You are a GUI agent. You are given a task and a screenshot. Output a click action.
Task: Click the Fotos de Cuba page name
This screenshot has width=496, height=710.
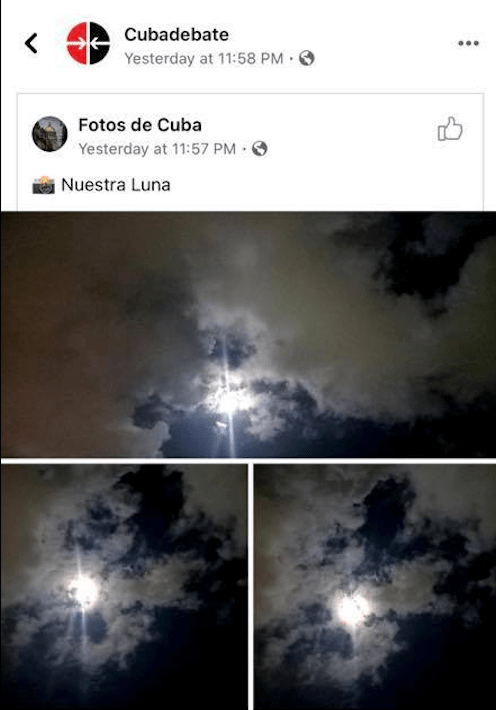pyautogui.click(x=140, y=125)
